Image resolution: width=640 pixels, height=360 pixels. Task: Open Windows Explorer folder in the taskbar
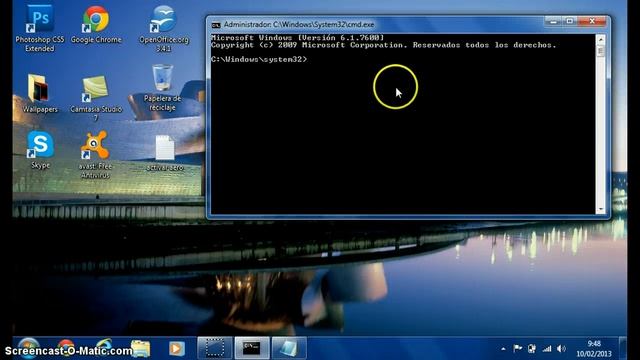pos(141,349)
